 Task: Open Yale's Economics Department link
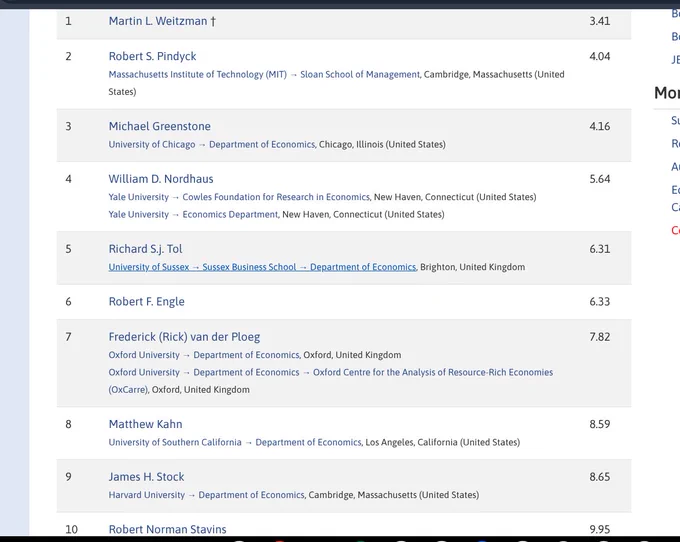click(230, 215)
